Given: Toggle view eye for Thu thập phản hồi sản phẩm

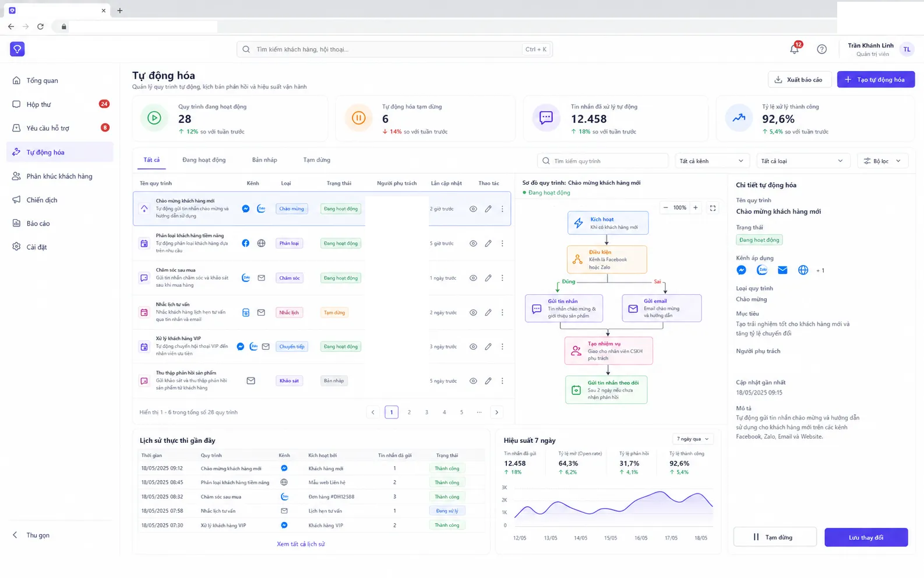Looking at the screenshot, I should (473, 380).
